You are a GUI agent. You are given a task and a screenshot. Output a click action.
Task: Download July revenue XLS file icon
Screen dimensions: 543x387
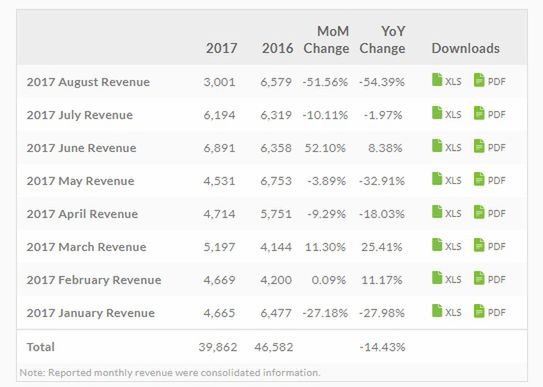(x=437, y=113)
